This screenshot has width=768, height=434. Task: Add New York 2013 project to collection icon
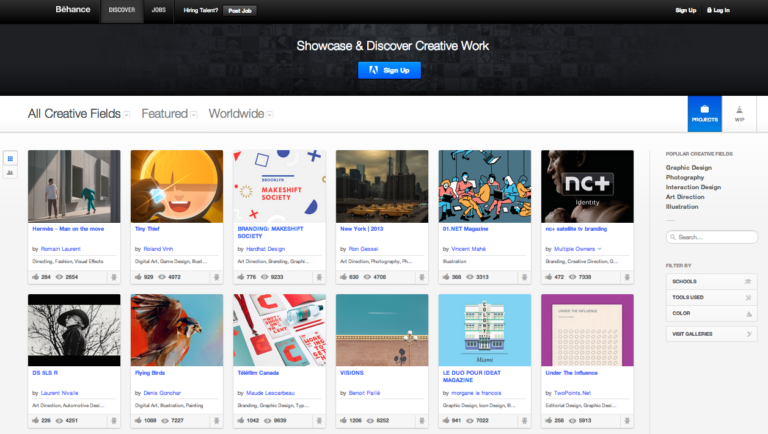422,277
